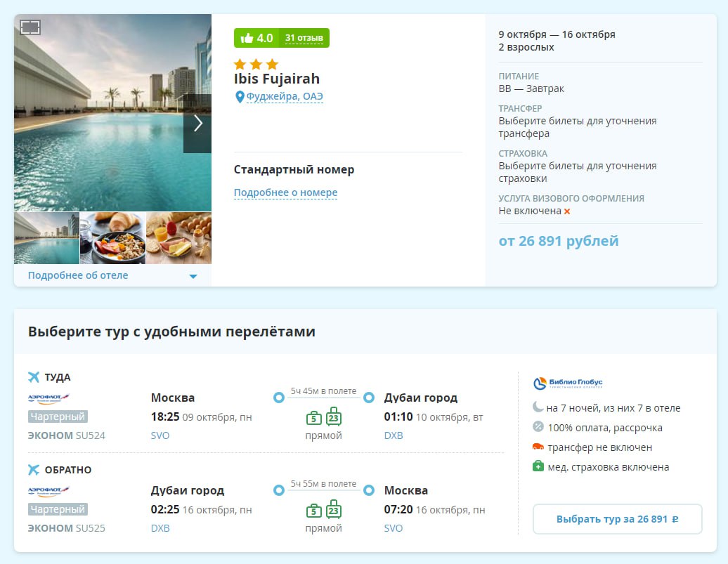Image resolution: width=728 pixels, height=564 pixels.
Task: Click the main hotel pool photo
Action: click(x=98, y=112)
